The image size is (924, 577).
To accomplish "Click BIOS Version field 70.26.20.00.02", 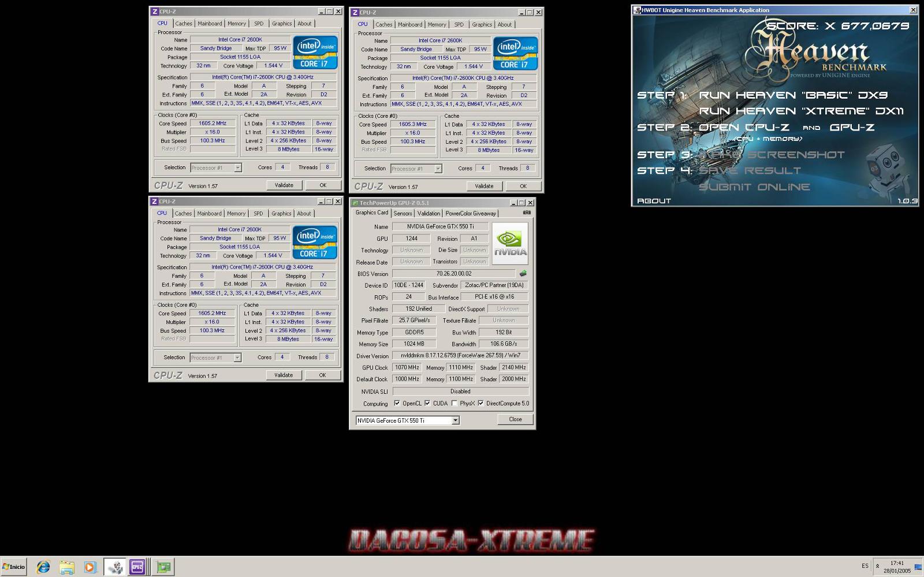I will (x=454, y=273).
